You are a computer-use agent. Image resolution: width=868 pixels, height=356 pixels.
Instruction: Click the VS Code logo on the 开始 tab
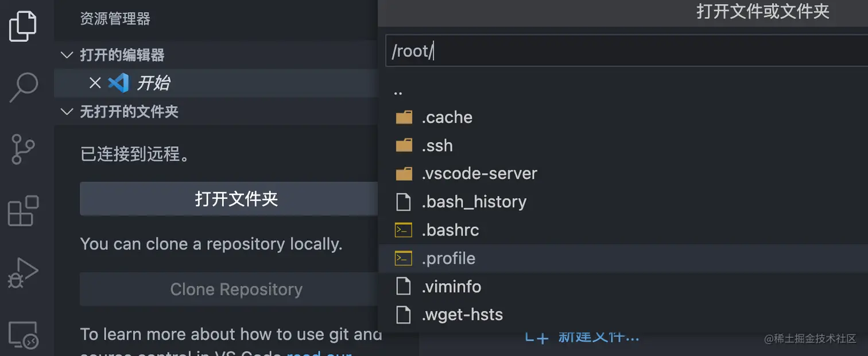point(118,83)
